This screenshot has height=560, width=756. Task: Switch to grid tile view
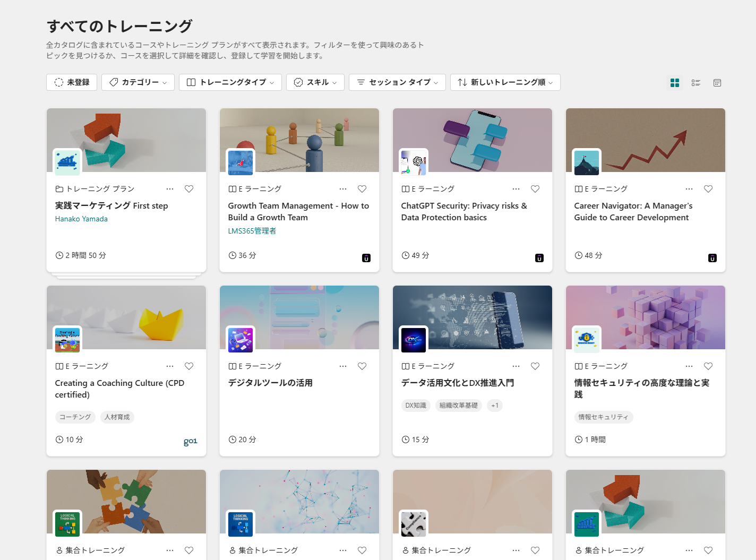675,83
